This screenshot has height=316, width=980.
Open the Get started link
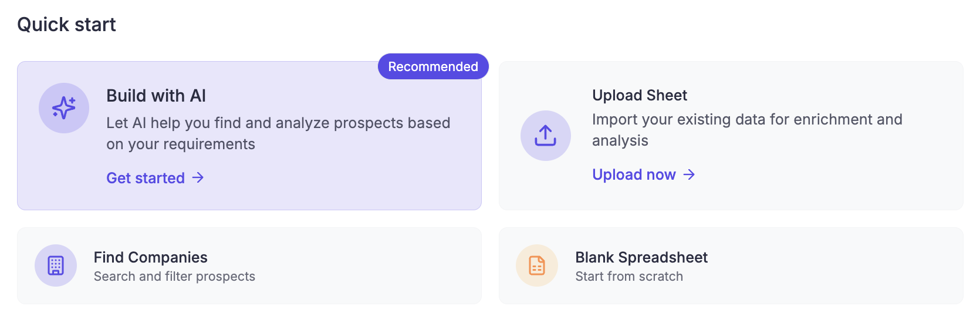click(x=146, y=178)
